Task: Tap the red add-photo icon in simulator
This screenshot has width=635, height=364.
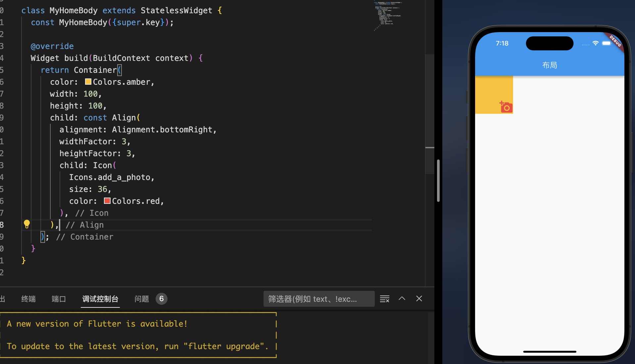Action: coord(506,107)
